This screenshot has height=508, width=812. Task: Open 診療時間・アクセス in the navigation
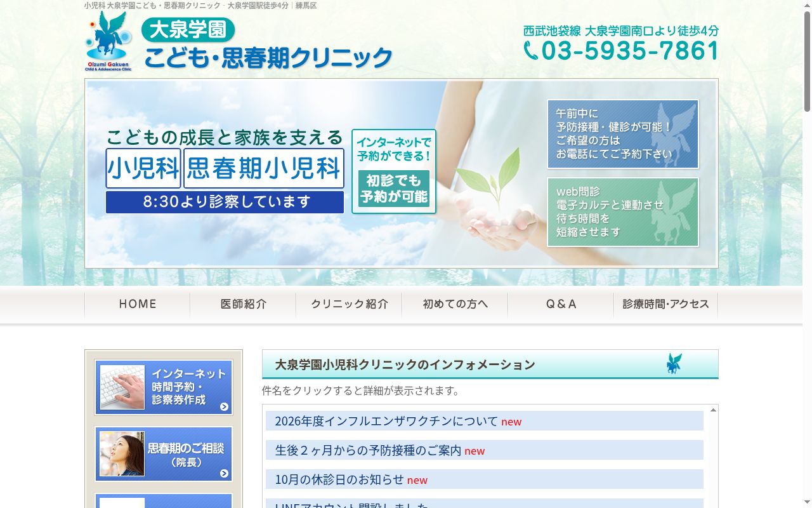pos(666,304)
